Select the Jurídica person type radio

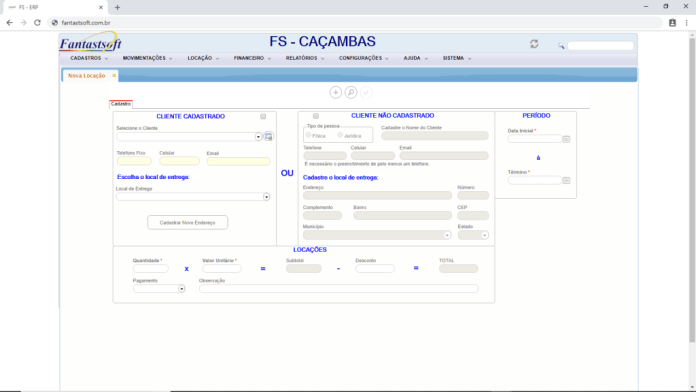(x=340, y=135)
